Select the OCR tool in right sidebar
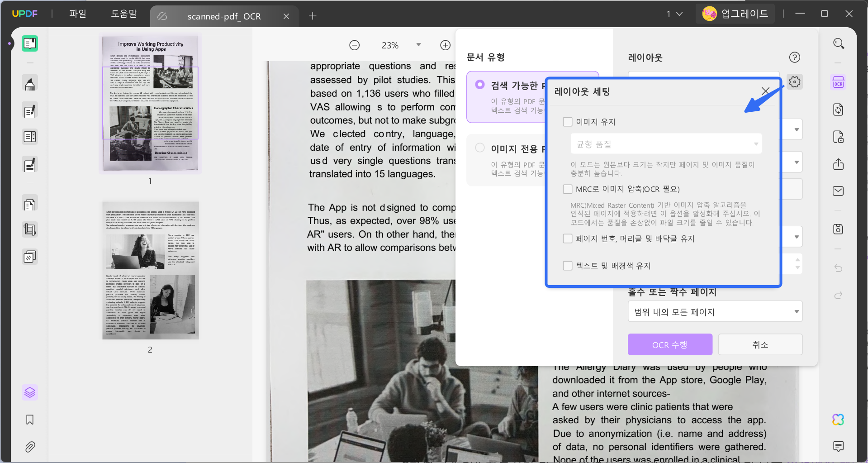The height and width of the screenshot is (463, 868). [x=839, y=82]
